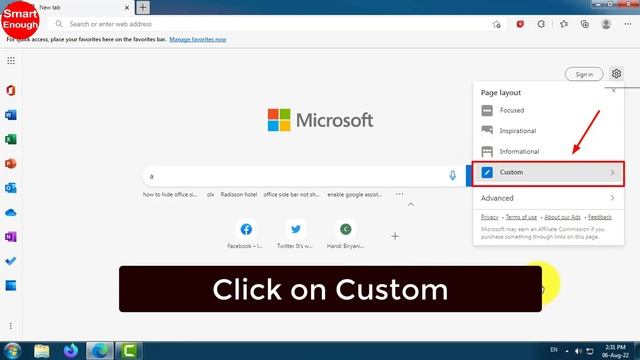Open a new browser tab

tap(142, 7)
